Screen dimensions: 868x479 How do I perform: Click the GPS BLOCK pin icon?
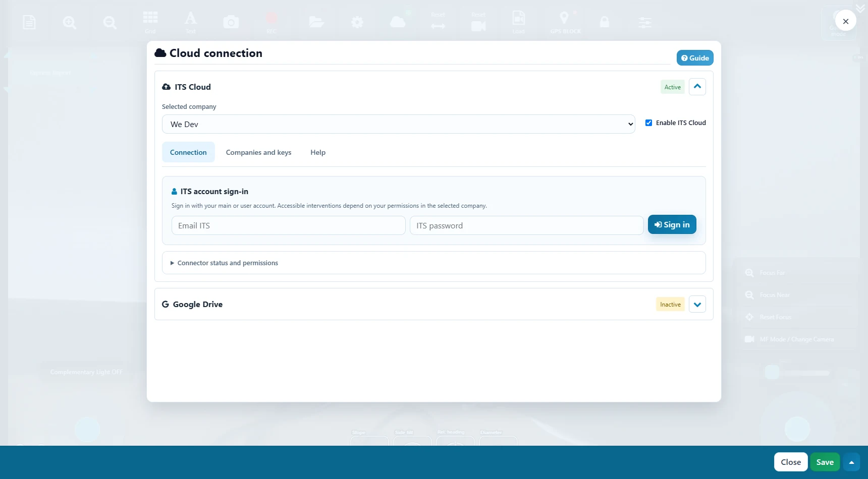point(564,18)
